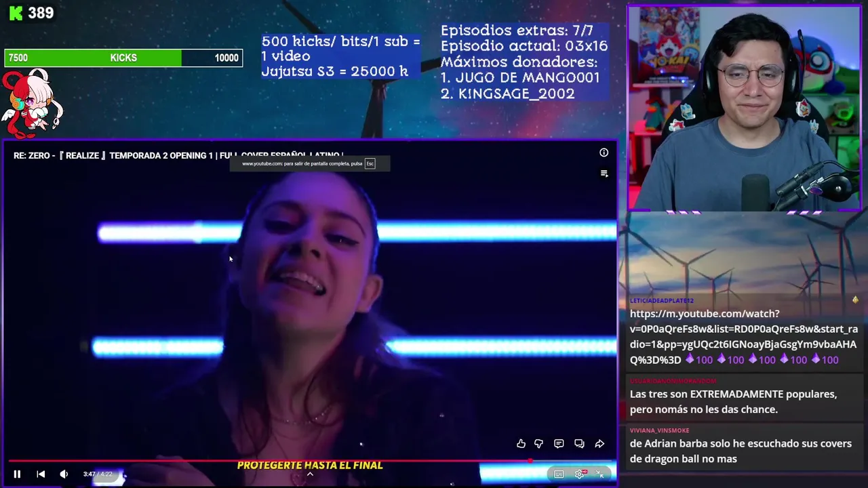The width and height of the screenshot is (868, 488).
Task: Dislike the video with thumbs down
Action: click(x=538, y=443)
